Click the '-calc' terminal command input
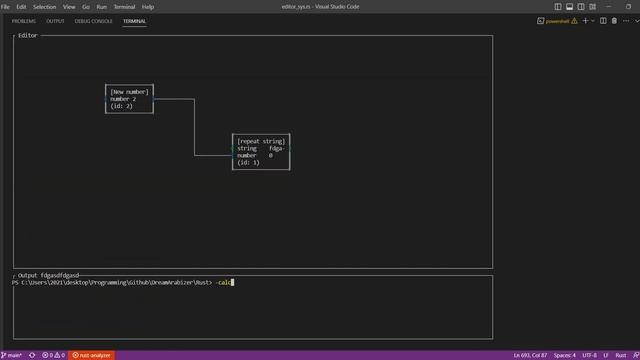The image size is (640, 360). tap(223, 282)
